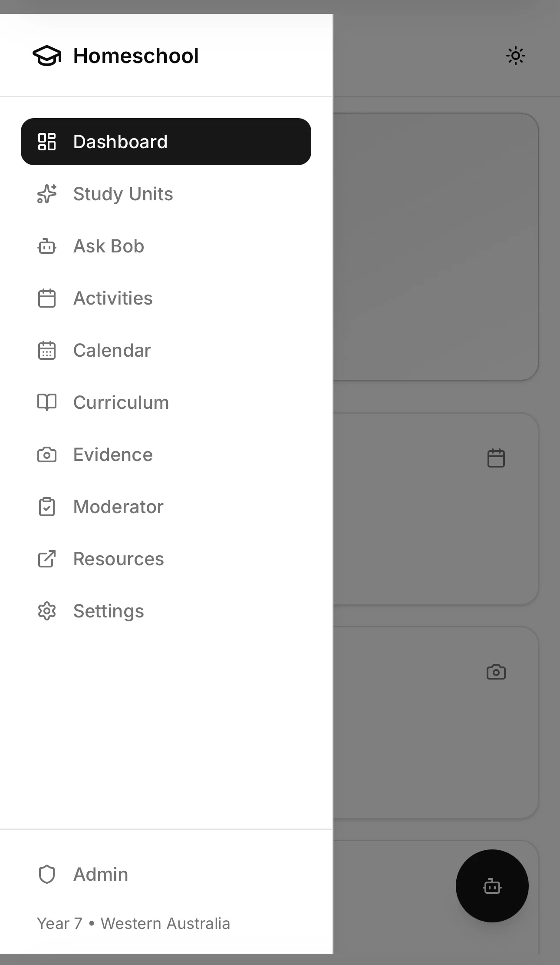Click the calendar icon on the dimmed card

(495, 458)
